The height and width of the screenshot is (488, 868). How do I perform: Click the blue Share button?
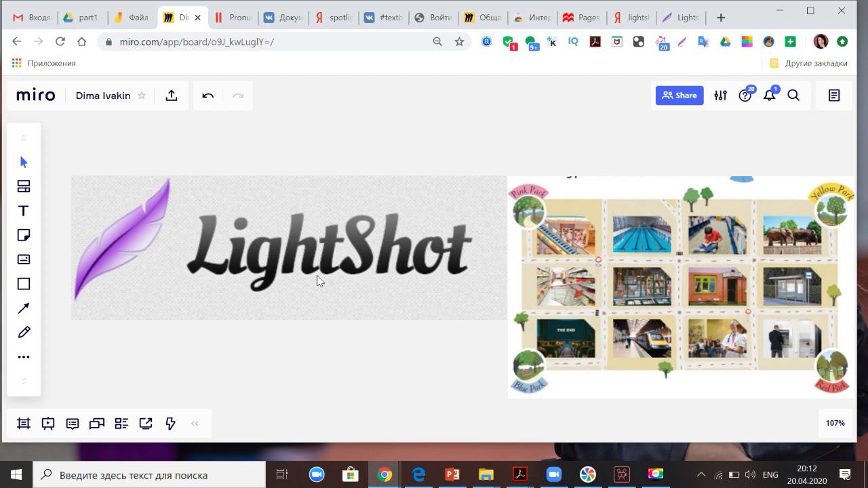click(679, 96)
